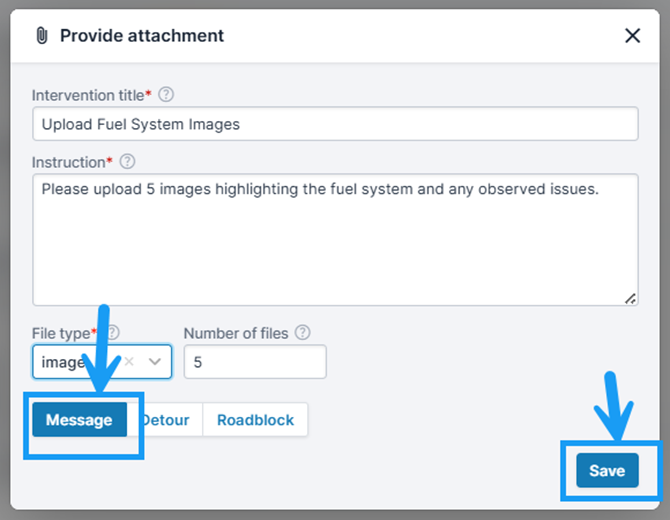Click inside the Instruction text area
This screenshot has width=670, height=520.
coord(335,240)
